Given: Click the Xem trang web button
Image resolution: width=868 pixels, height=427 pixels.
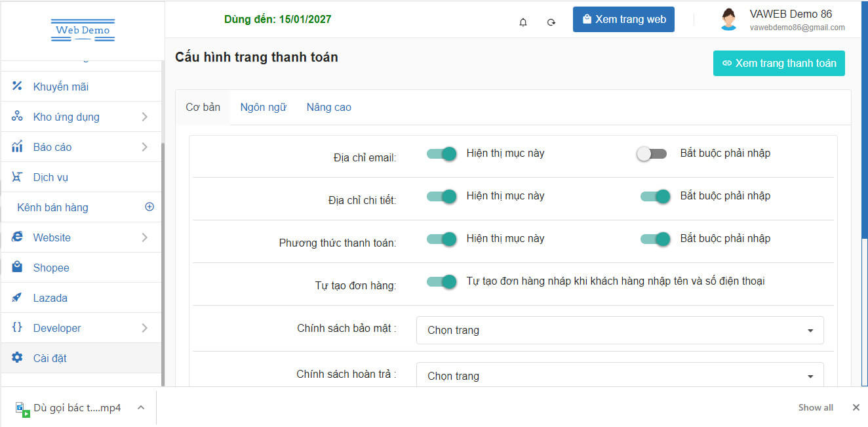Looking at the screenshot, I should 623,20.
